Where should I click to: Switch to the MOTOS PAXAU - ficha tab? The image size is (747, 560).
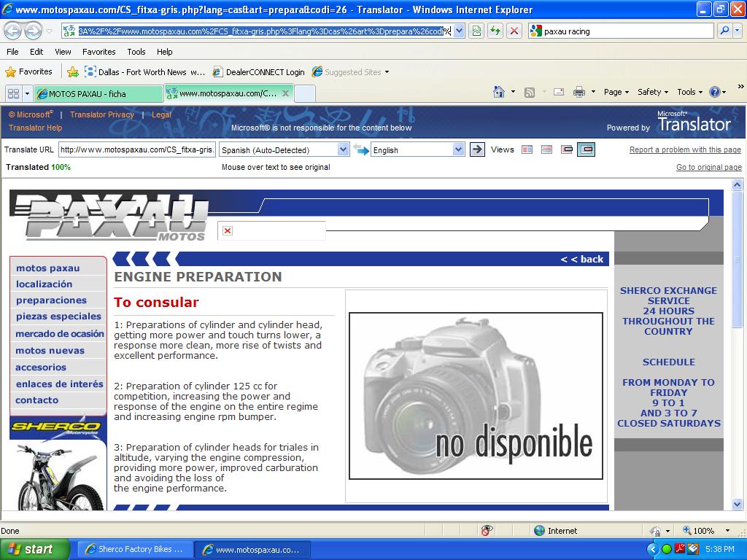[x=98, y=94]
